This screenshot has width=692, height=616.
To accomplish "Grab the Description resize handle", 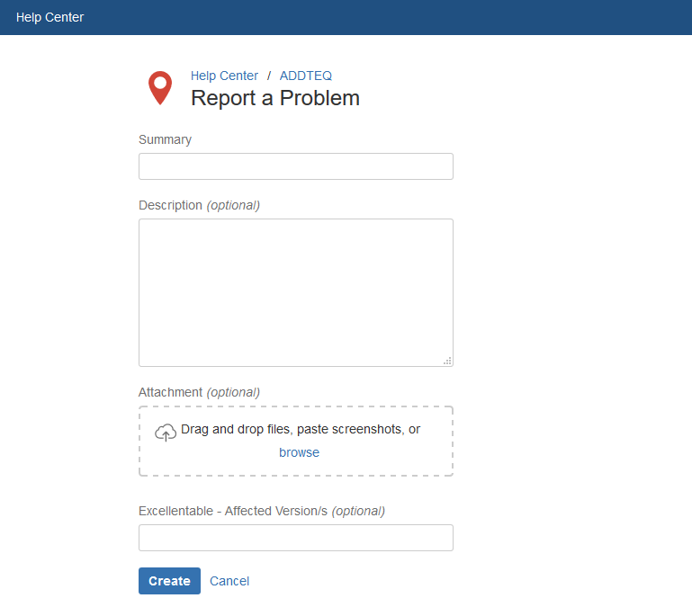I will tap(447, 362).
